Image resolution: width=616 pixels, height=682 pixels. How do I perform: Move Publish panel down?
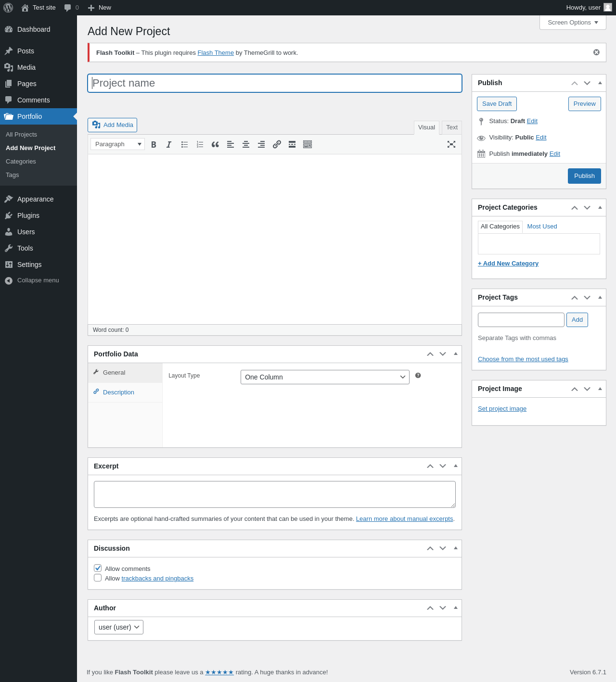click(x=587, y=83)
